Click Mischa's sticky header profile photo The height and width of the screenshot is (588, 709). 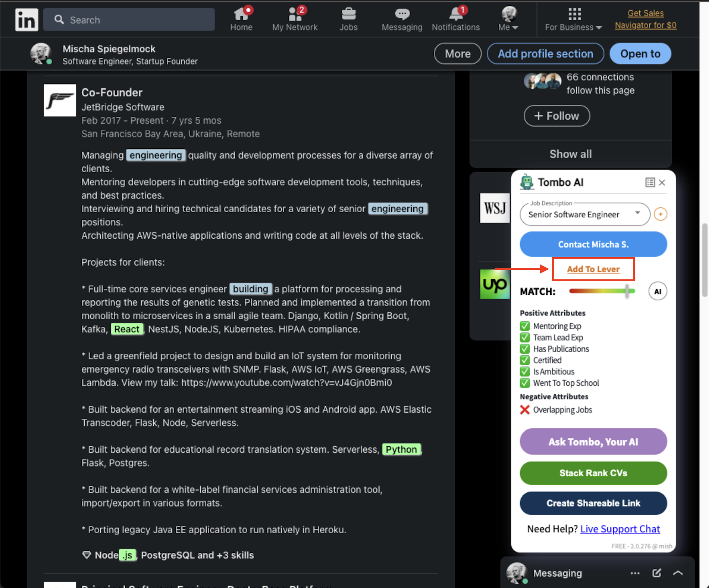pos(41,54)
